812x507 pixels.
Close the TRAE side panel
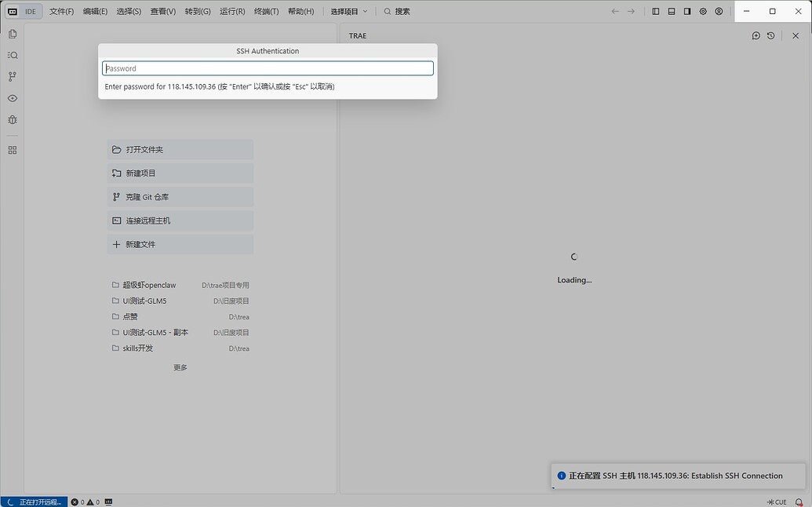click(x=796, y=36)
